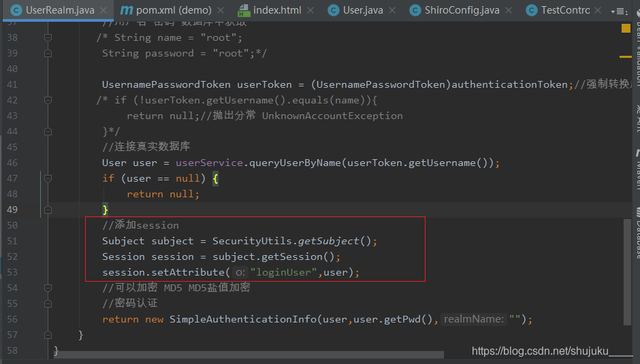Switch to the ShiroConfig.java tab
The width and height of the screenshot is (640, 364).
(462, 10)
